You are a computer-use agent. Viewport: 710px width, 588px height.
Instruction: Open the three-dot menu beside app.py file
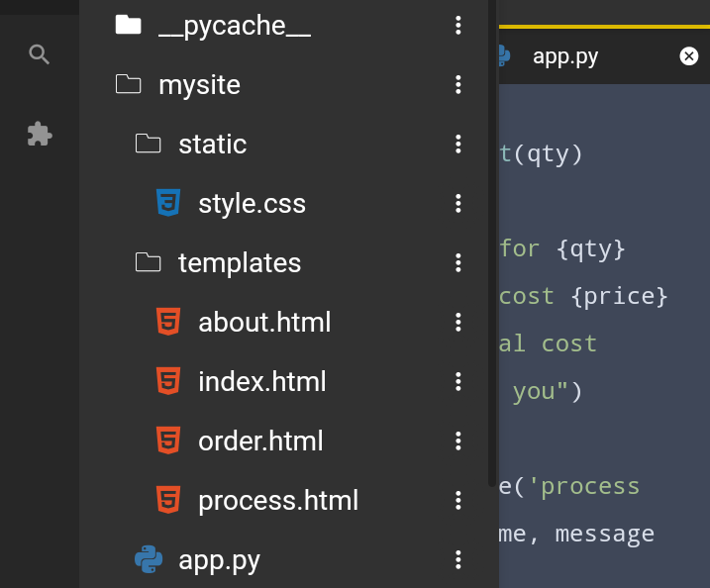pos(457,560)
